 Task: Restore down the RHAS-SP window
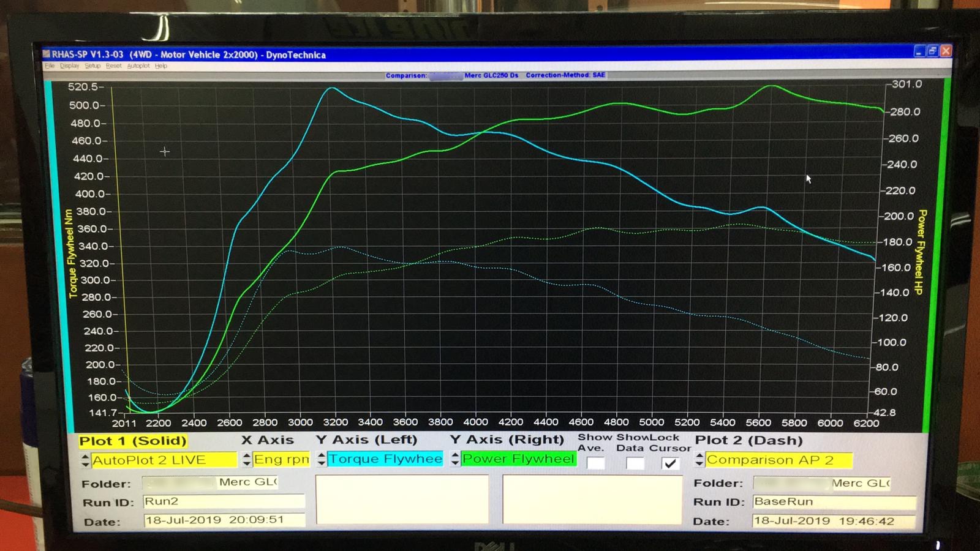[932, 51]
